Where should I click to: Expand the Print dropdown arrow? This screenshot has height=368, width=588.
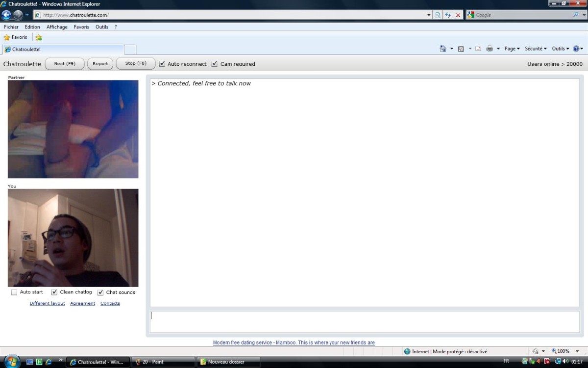pyautogui.click(x=498, y=49)
